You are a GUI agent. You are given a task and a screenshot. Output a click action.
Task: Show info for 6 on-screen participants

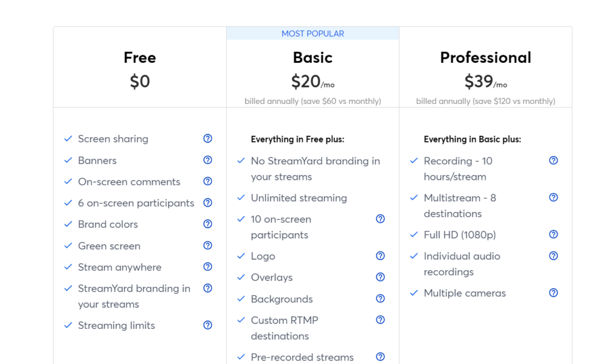[208, 202]
